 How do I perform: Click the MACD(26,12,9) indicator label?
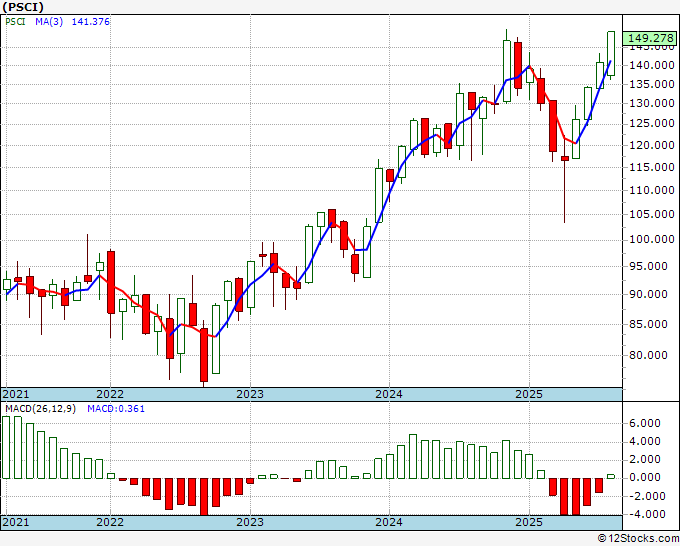point(40,409)
